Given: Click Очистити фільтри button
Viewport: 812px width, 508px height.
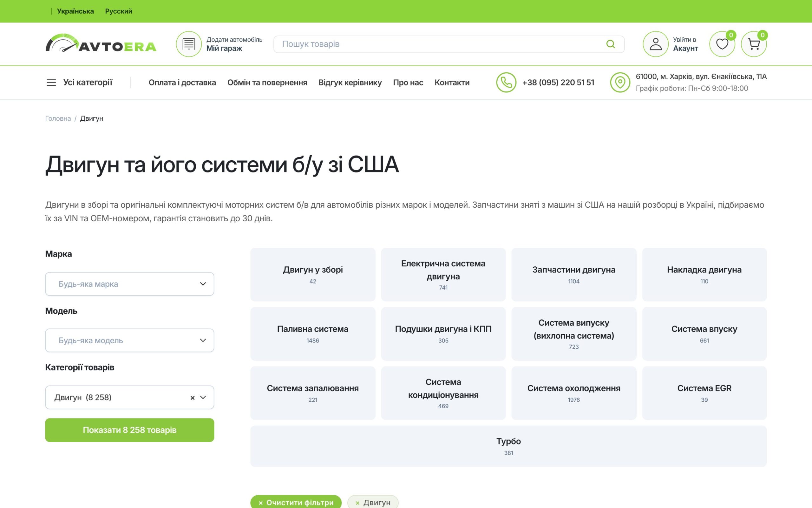Looking at the screenshot, I should click(x=296, y=502).
